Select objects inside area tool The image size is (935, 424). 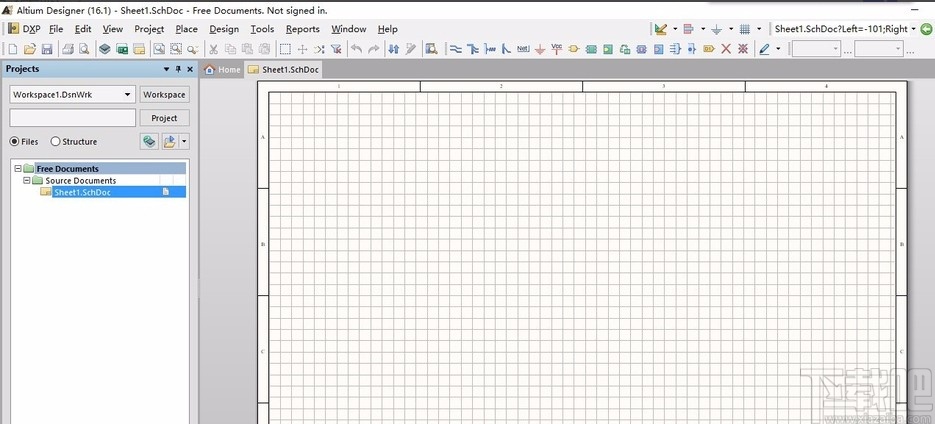286,49
